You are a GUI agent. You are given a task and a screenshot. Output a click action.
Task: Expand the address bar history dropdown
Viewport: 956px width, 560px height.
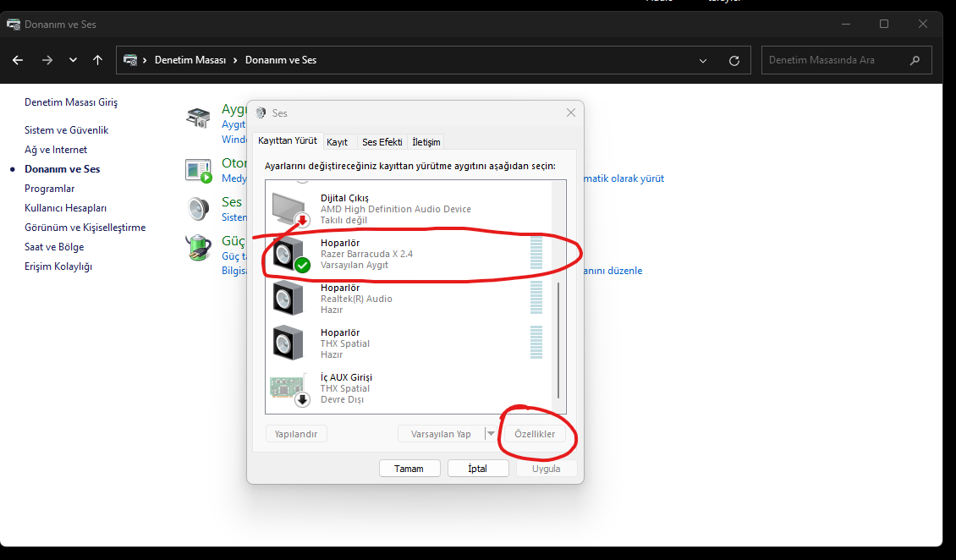tap(703, 60)
